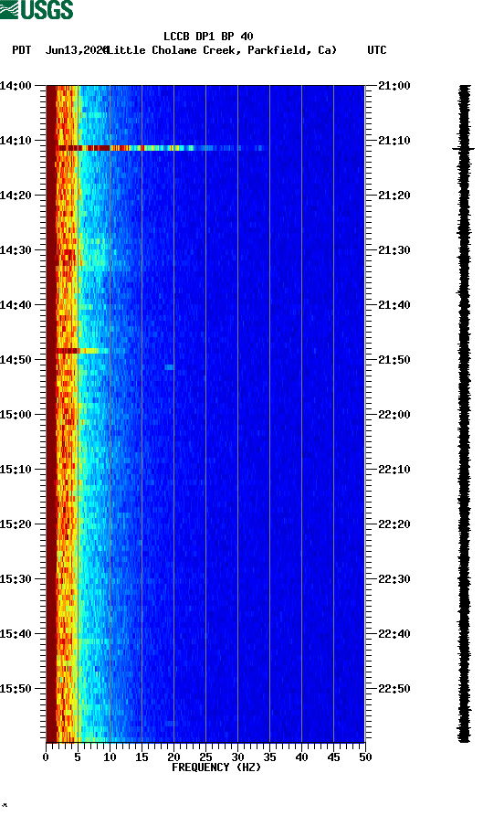Viewport: 504px width, 815px height.
Task: Click the 50 Hz frequency axis label
Action: pos(365,757)
